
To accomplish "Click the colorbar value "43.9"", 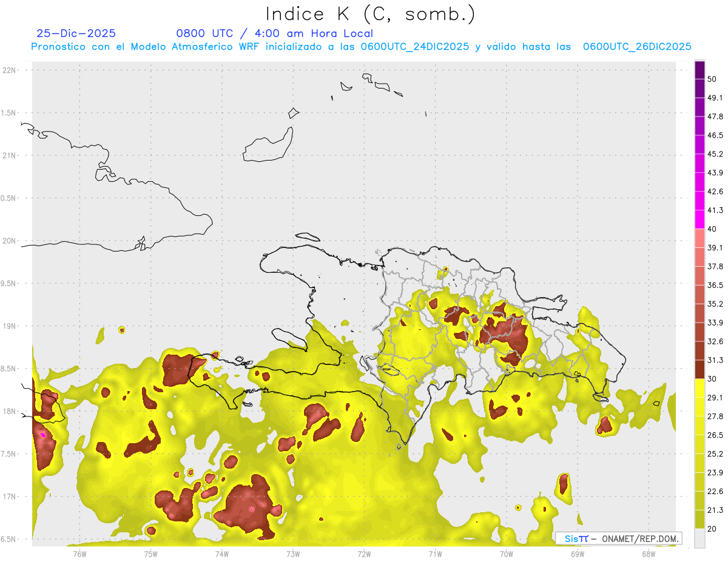I will point(715,173).
